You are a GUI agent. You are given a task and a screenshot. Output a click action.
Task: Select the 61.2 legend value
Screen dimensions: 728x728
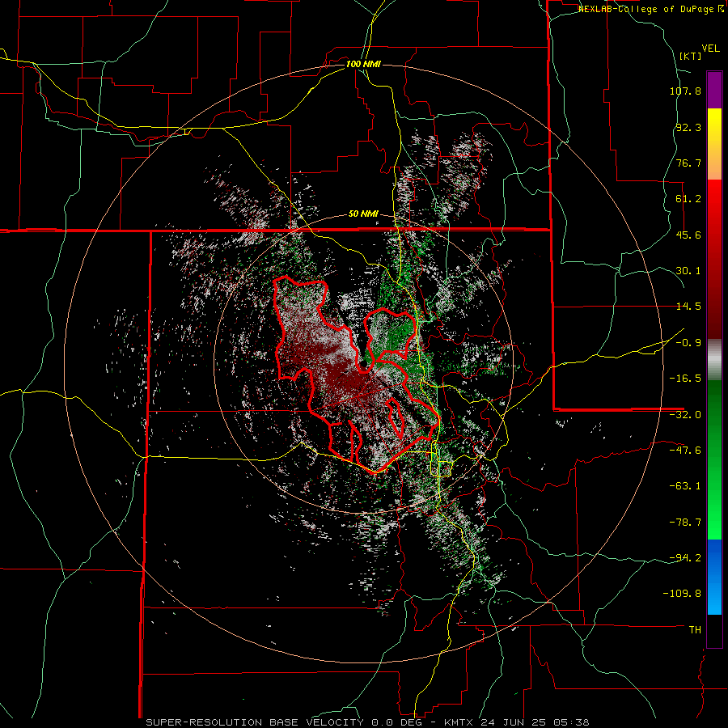point(688,199)
